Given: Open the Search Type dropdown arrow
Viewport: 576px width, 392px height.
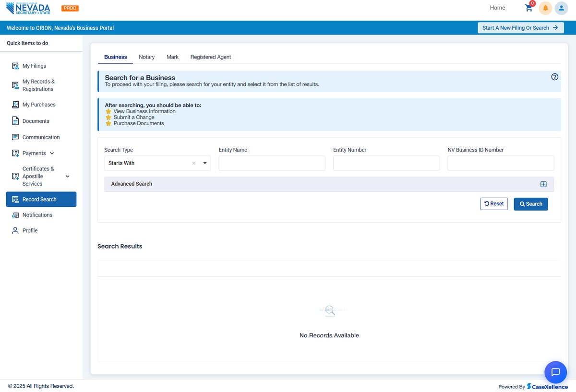Looking at the screenshot, I should tap(205, 163).
